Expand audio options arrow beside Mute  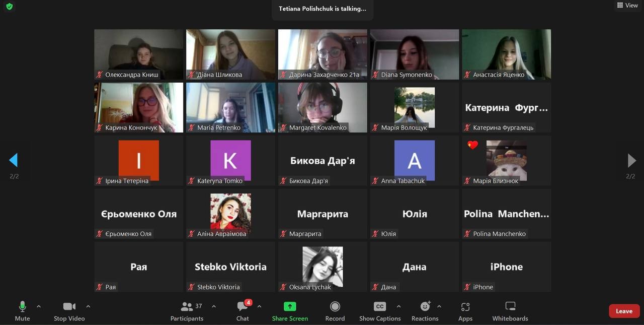point(39,306)
